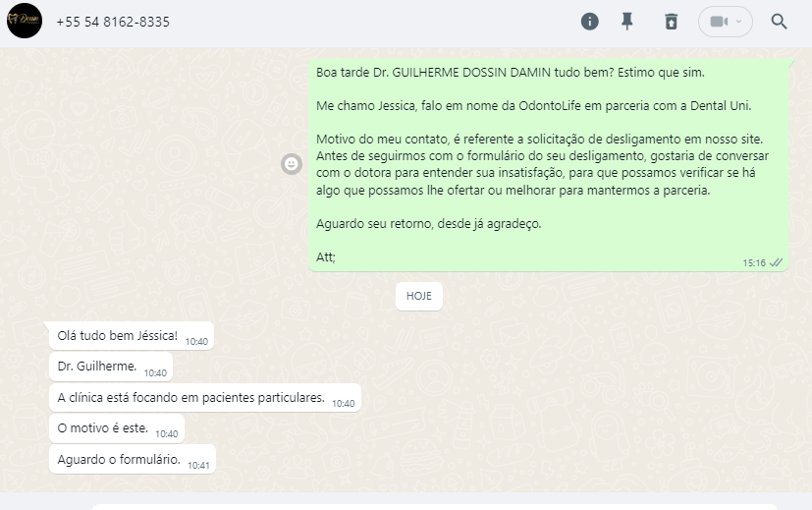Select the 'Dr. Guilherme.' message bubble
Image resolution: width=812 pixels, height=510 pixels.
(111, 367)
